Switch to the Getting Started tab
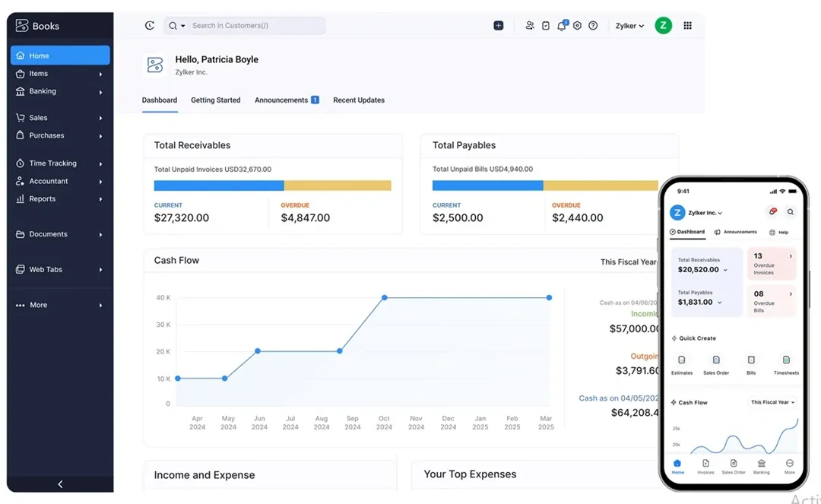The image size is (821, 504). pyautogui.click(x=216, y=100)
